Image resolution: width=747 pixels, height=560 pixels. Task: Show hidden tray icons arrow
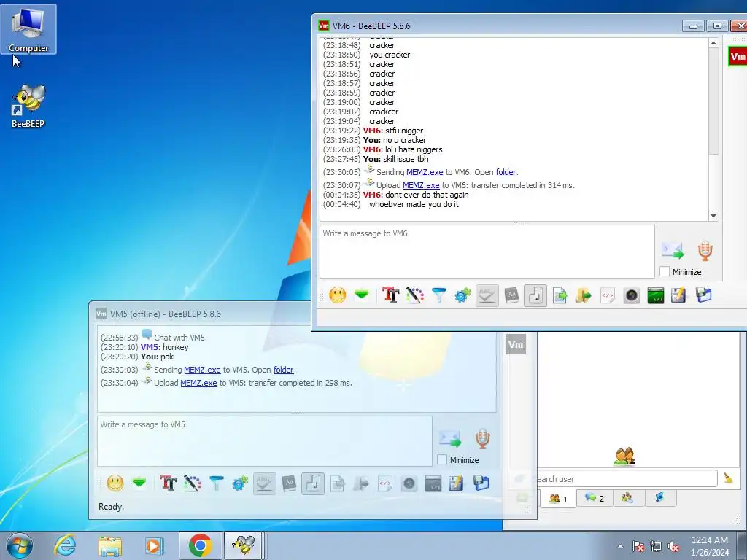coord(620,546)
